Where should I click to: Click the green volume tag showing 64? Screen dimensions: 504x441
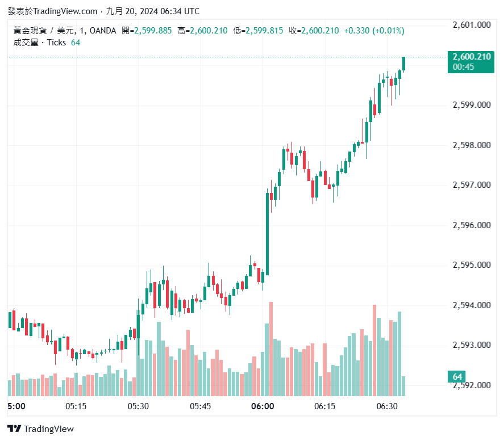pyautogui.click(x=457, y=376)
